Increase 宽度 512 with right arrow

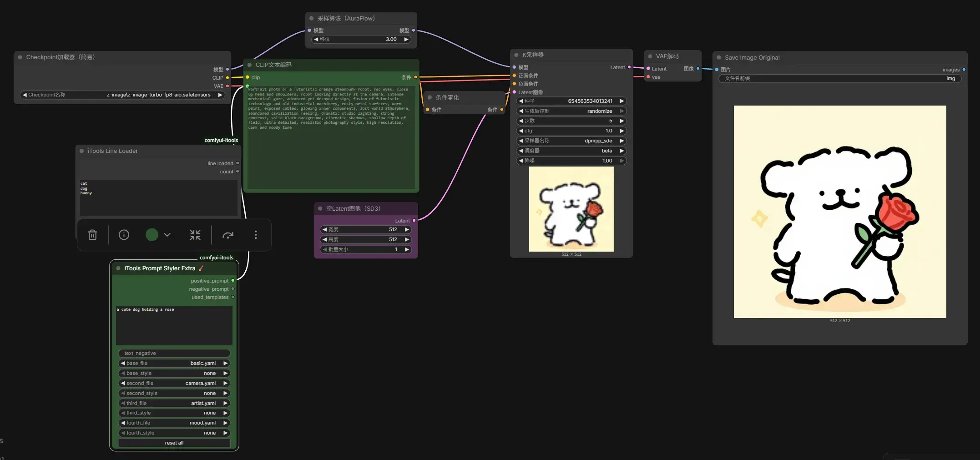(407, 230)
